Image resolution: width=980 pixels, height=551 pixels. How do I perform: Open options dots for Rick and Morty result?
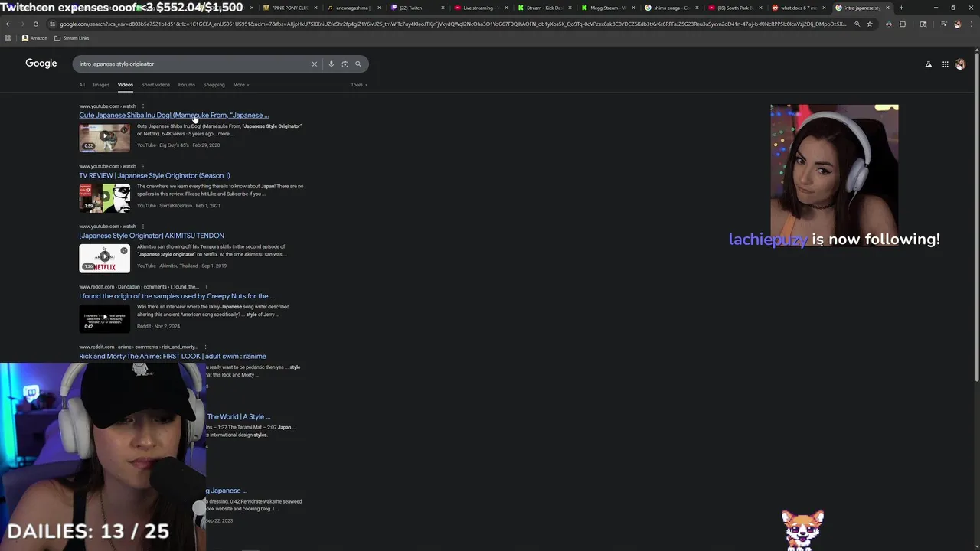[204, 347]
